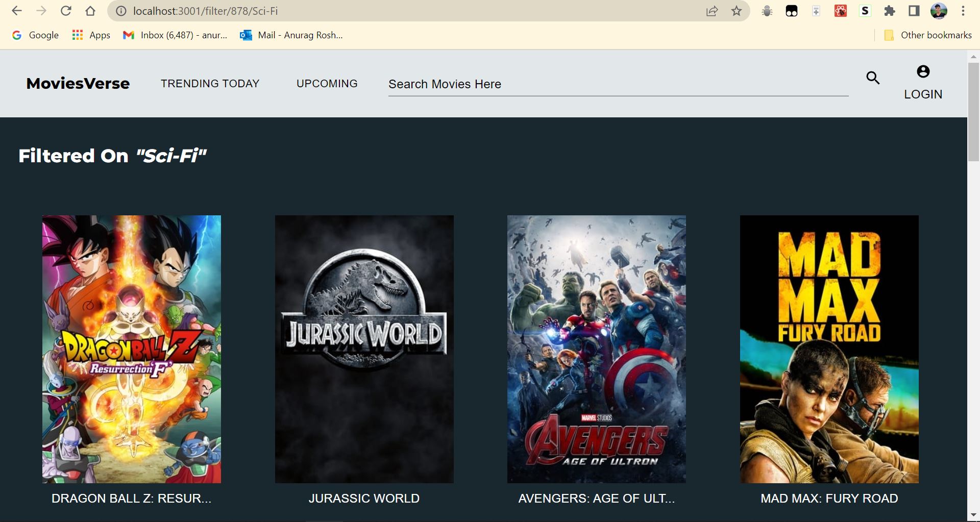Click the MoviesVerse logo
The image size is (980, 522).
(x=78, y=83)
